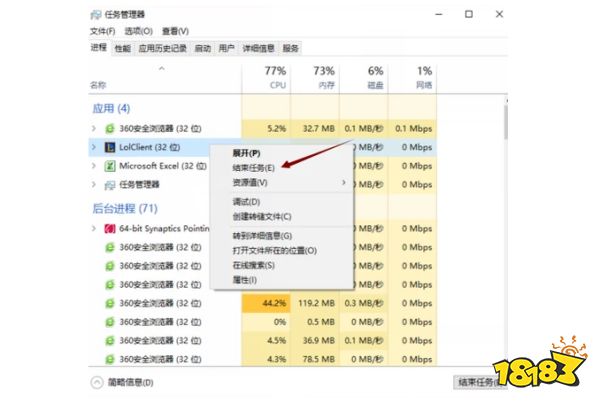The width and height of the screenshot is (600, 404).
Task: Click the 简略信息 collapse arrow icon
Action: [97, 382]
